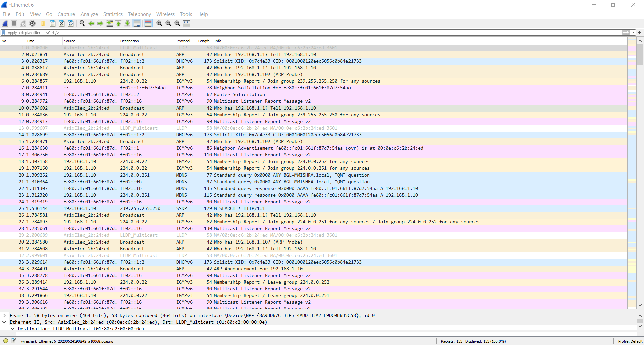Open the File menu
The height and width of the screenshot is (345, 644).
point(6,14)
